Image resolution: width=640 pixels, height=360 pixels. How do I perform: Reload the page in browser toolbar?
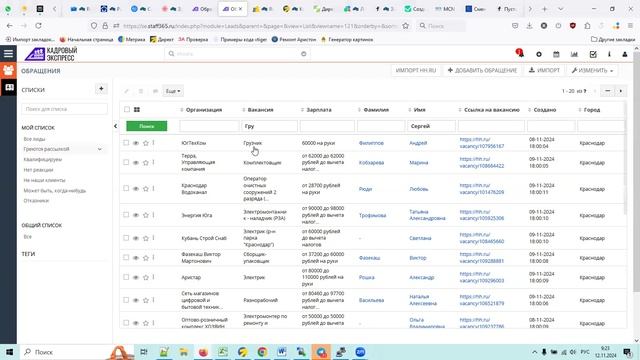pos(38,25)
